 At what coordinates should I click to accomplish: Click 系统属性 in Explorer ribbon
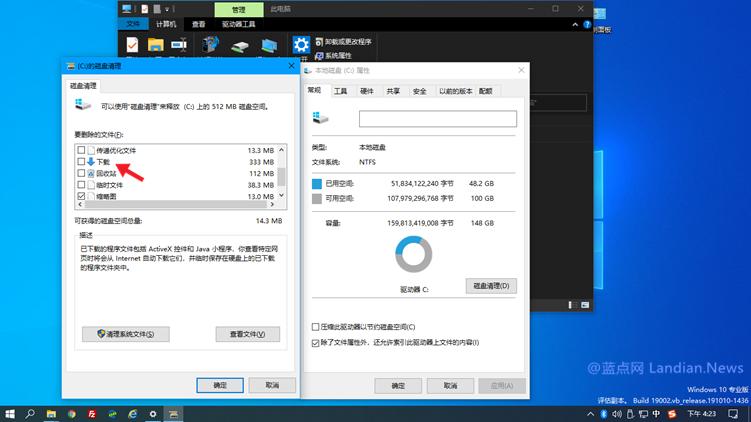click(334, 56)
